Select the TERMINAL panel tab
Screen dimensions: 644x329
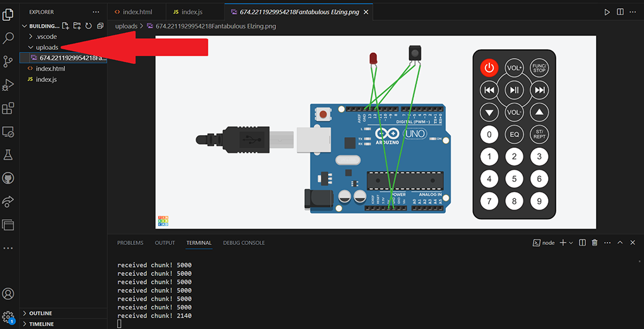[x=199, y=242]
